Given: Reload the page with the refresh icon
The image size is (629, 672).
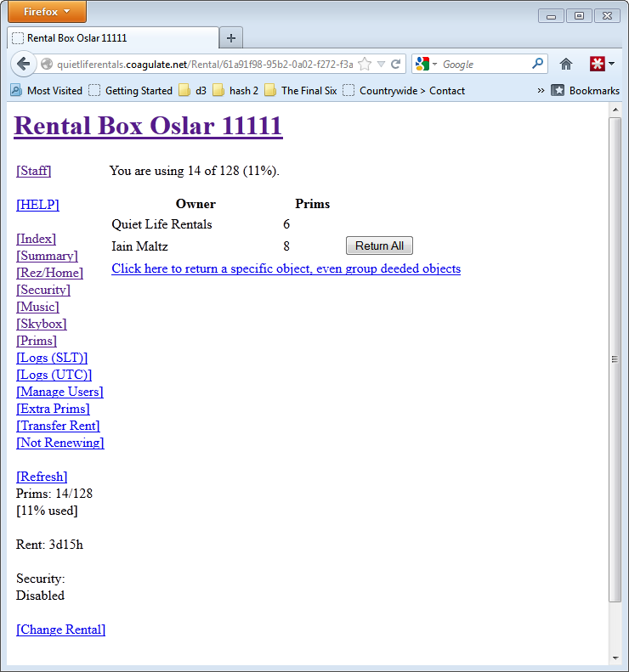Looking at the screenshot, I should click(396, 65).
